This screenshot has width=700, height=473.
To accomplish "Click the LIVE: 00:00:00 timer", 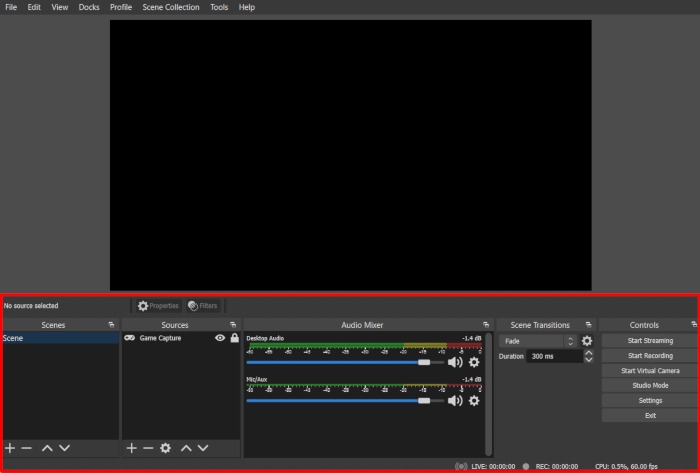I will click(493, 466).
